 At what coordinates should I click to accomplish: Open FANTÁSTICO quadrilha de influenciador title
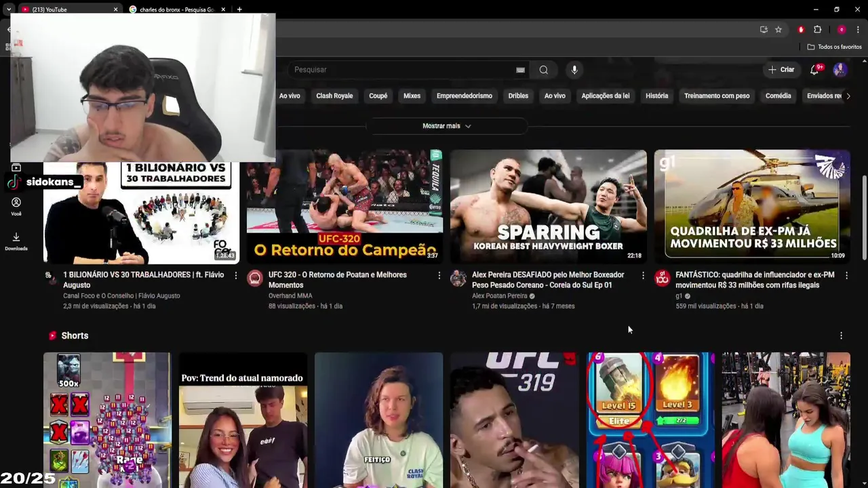tap(755, 280)
